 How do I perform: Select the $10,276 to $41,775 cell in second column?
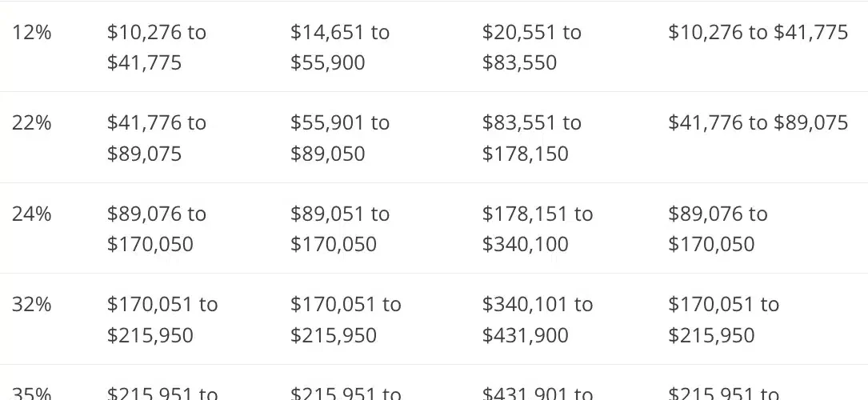click(x=157, y=47)
